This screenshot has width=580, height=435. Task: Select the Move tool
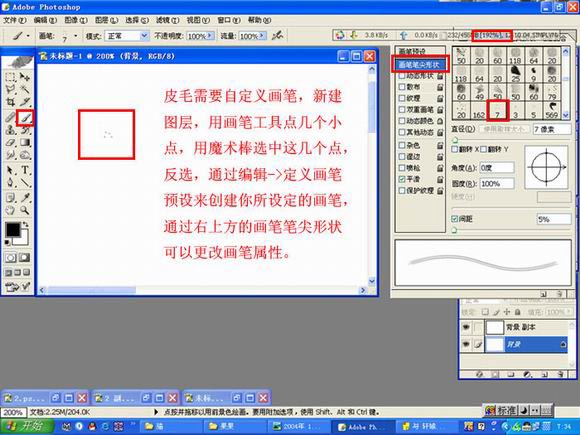(x=25, y=77)
